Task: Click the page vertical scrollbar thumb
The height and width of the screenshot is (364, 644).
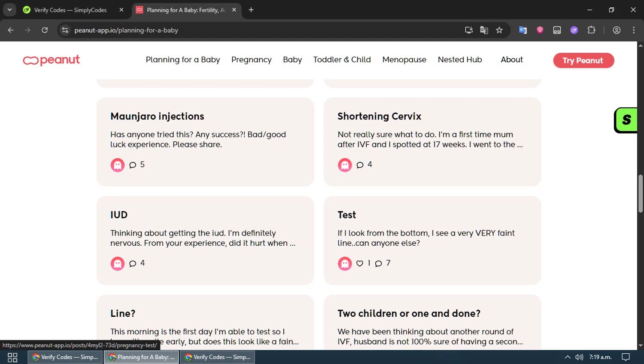Action: (641, 193)
